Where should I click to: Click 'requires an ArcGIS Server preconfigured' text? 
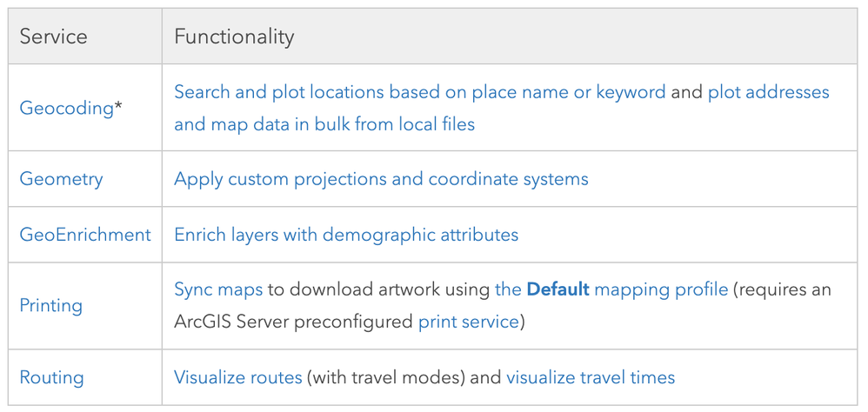pyautogui.click(x=783, y=289)
